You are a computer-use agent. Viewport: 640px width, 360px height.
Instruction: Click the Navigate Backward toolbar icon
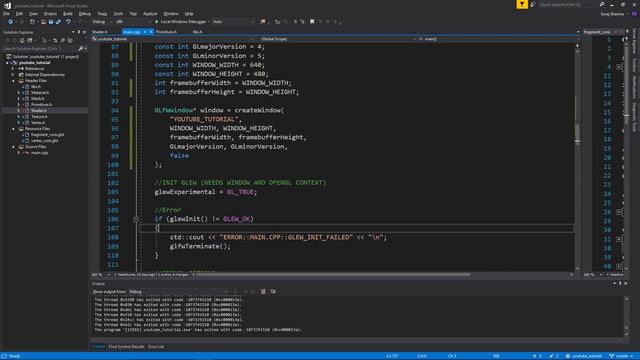(x=11, y=22)
